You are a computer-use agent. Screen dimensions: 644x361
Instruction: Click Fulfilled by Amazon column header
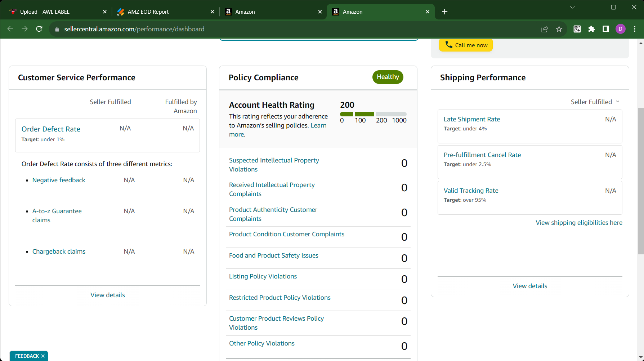coord(181,106)
